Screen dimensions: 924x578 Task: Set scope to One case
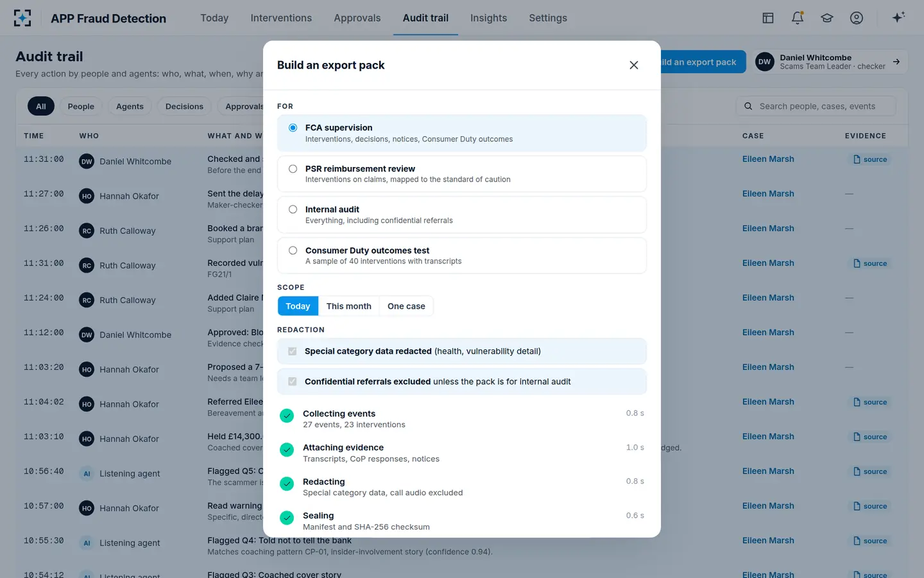[406, 306]
